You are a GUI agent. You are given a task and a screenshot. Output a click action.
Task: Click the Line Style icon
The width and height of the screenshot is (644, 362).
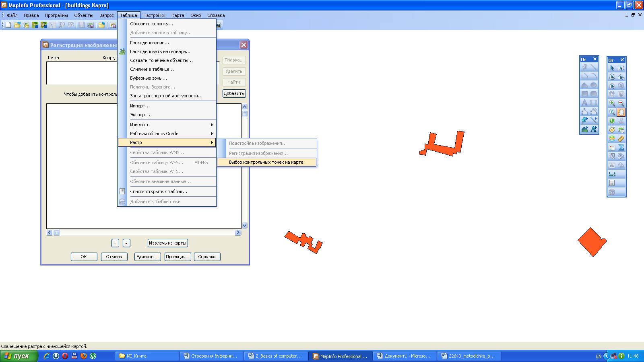[594, 120]
